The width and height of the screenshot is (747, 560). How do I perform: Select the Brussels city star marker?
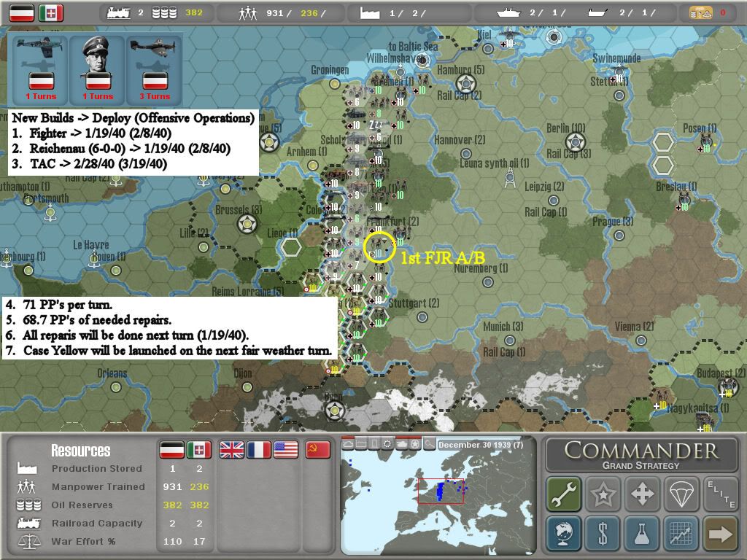point(247,224)
